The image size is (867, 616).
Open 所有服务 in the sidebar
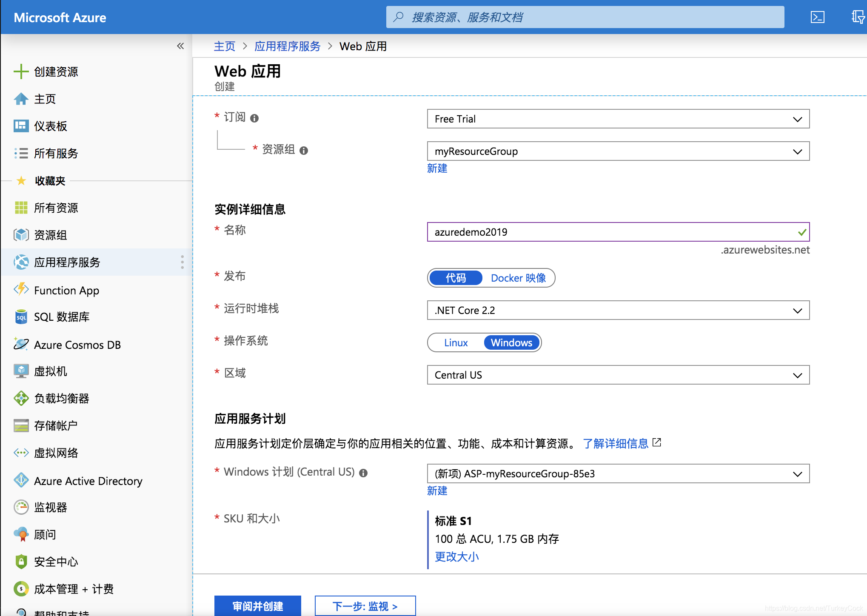(x=56, y=153)
